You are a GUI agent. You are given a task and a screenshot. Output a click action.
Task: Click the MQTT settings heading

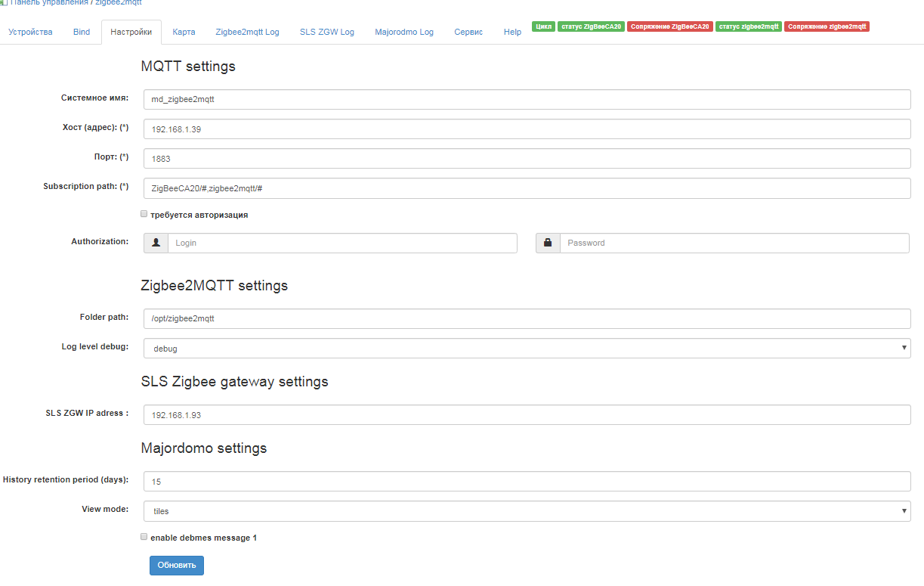pyautogui.click(x=188, y=66)
